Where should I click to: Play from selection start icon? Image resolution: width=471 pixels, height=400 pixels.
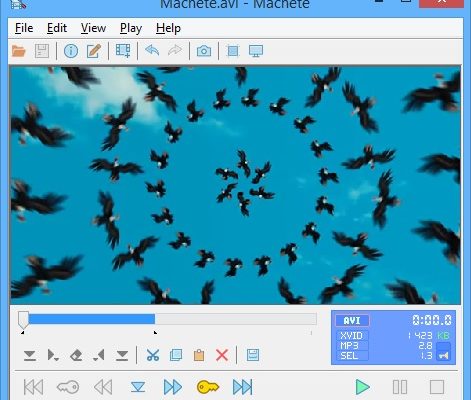(53, 355)
